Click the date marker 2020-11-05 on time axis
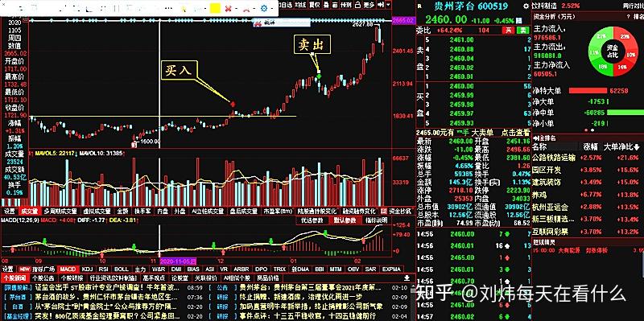Viewport: 644px width, 321px height. pos(178,261)
